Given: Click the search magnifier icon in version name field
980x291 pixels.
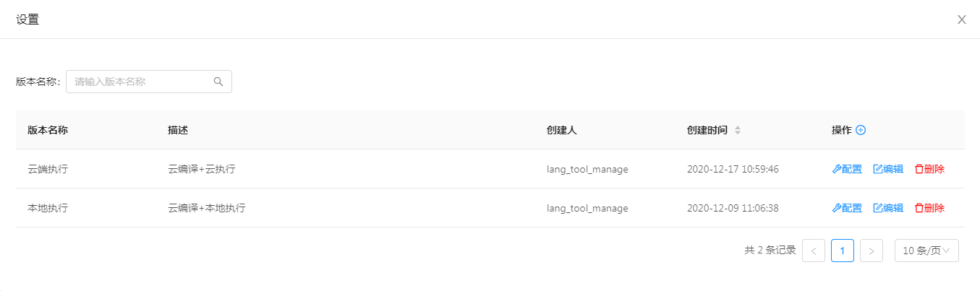Looking at the screenshot, I should [218, 82].
